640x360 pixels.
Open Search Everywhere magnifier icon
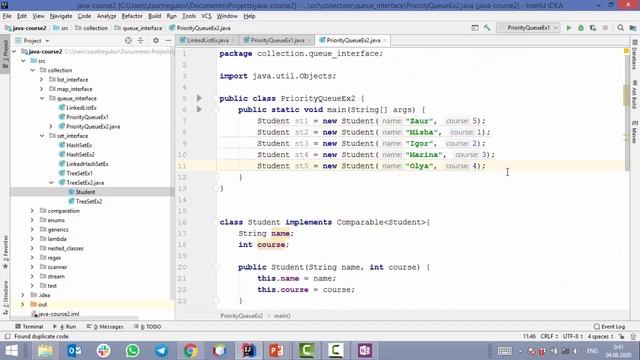pos(620,28)
